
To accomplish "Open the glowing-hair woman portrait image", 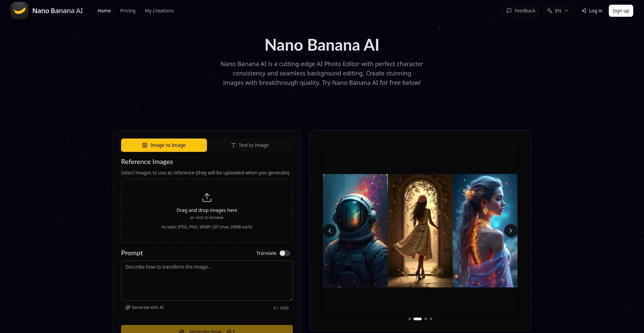I will pos(485,231).
